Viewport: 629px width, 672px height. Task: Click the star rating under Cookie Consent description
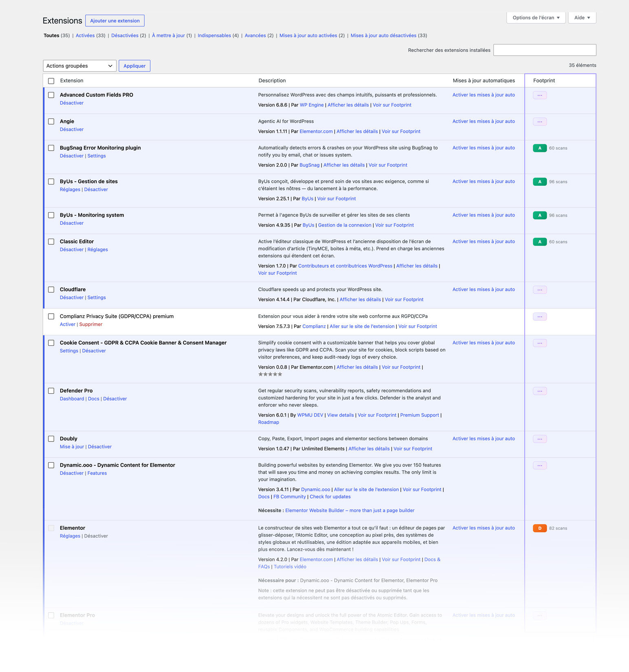[270, 374]
